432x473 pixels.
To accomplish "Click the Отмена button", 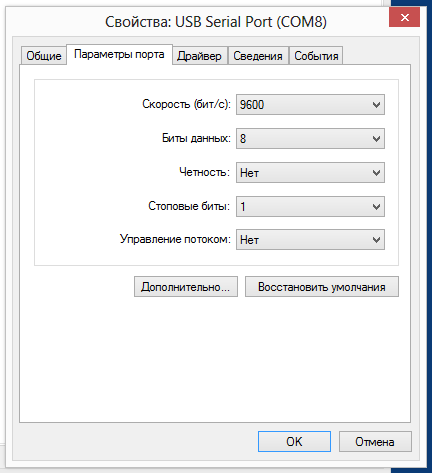I will (375, 442).
